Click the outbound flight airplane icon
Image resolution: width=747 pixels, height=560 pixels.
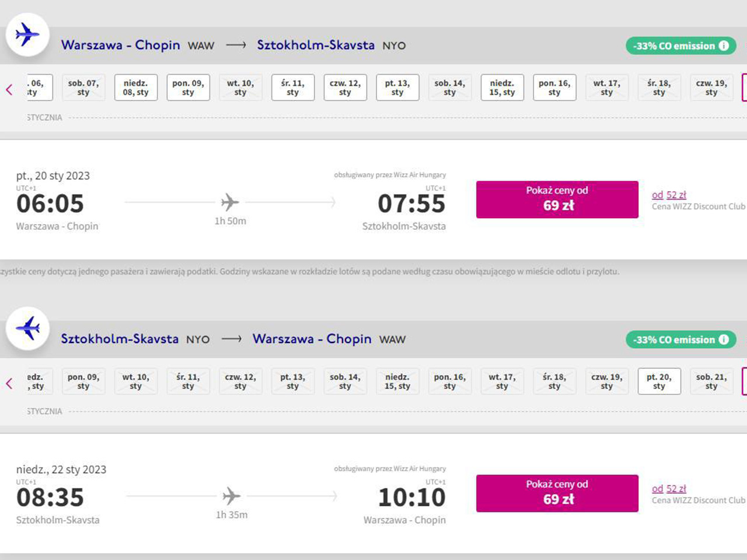[x=27, y=34]
